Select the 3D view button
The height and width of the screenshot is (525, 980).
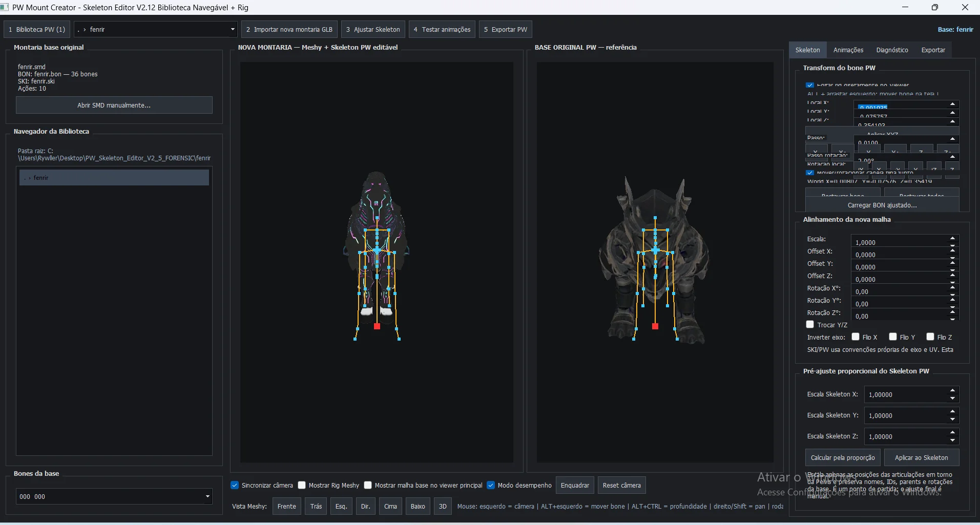coord(443,506)
